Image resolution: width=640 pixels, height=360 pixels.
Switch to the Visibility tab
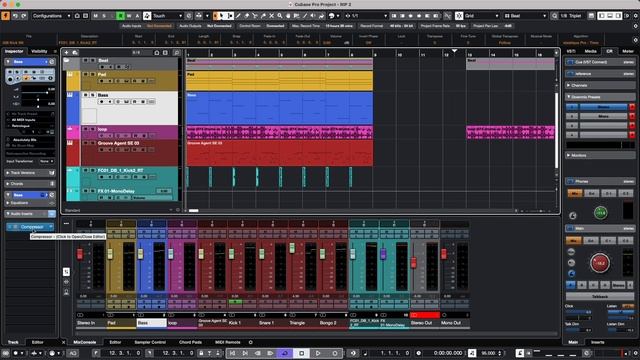[39, 51]
